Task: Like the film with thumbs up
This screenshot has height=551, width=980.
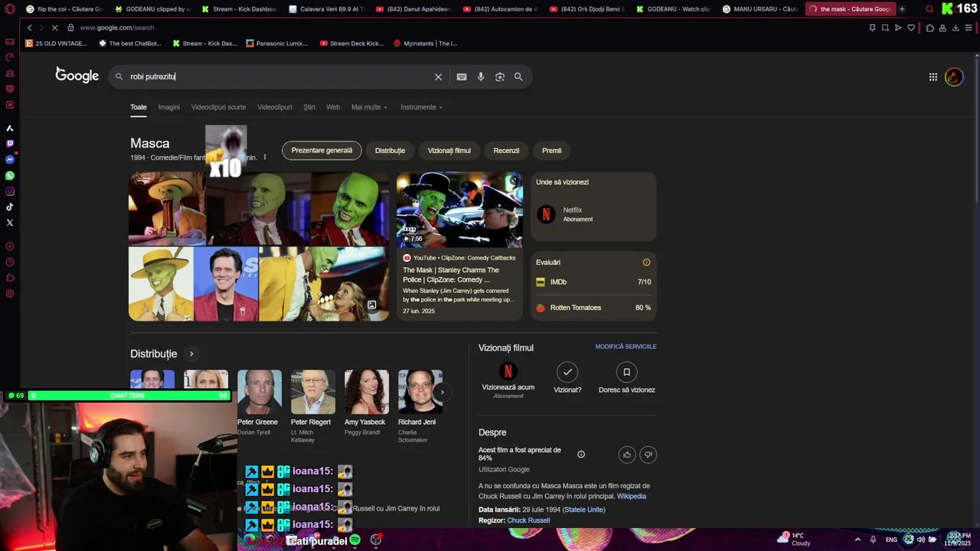Action: [627, 455]
